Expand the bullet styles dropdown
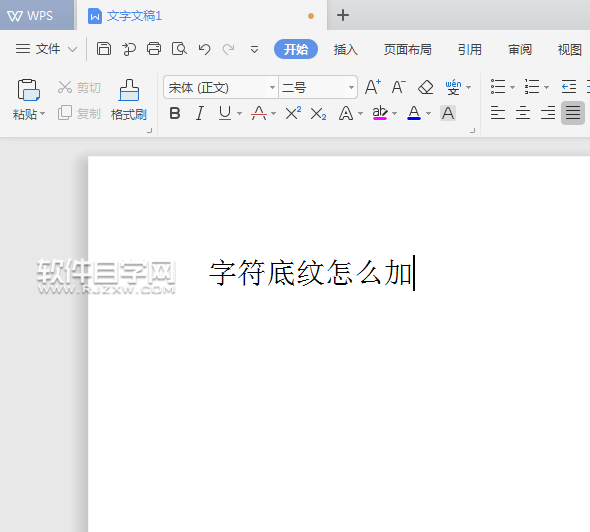 click(x=512, y=87)
